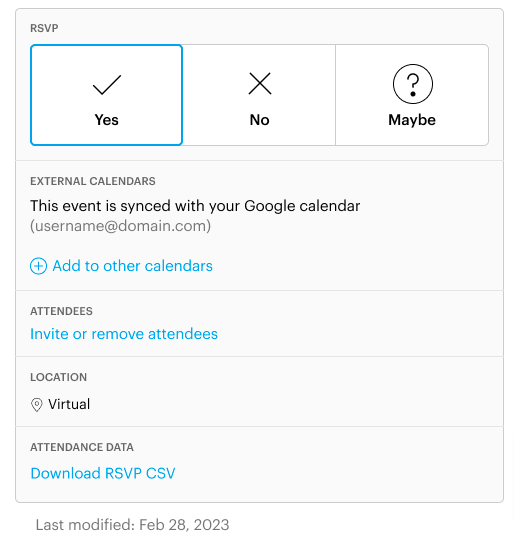Viewport: 514px width, 542px height.
Task: Select the Yes RSVP label
Action: coord(106,120)
